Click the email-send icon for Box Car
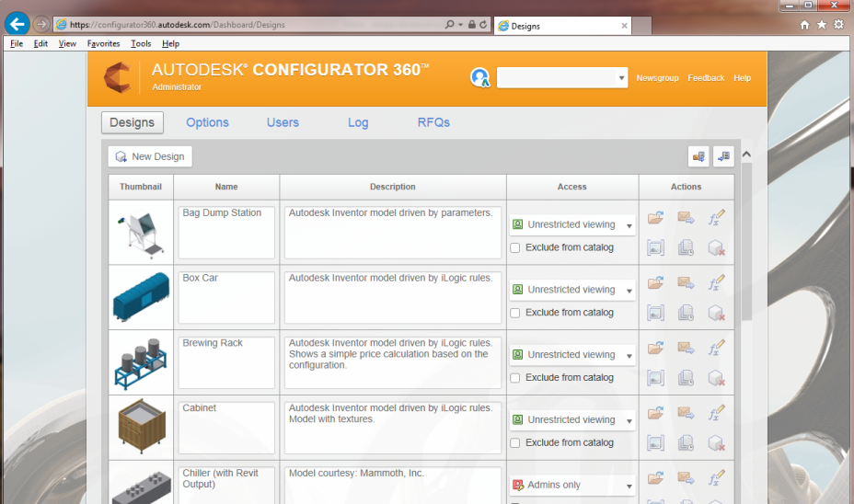 coord(686,283)
